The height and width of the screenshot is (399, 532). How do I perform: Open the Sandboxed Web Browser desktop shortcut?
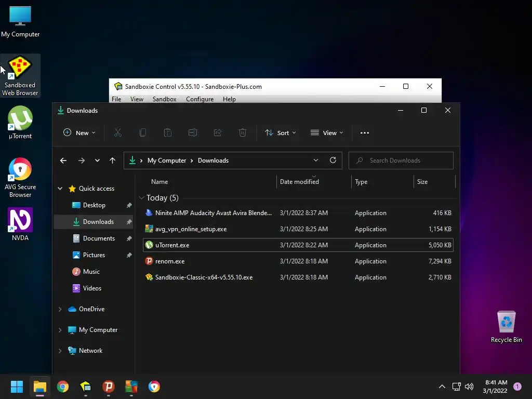(x=20, y=76)
